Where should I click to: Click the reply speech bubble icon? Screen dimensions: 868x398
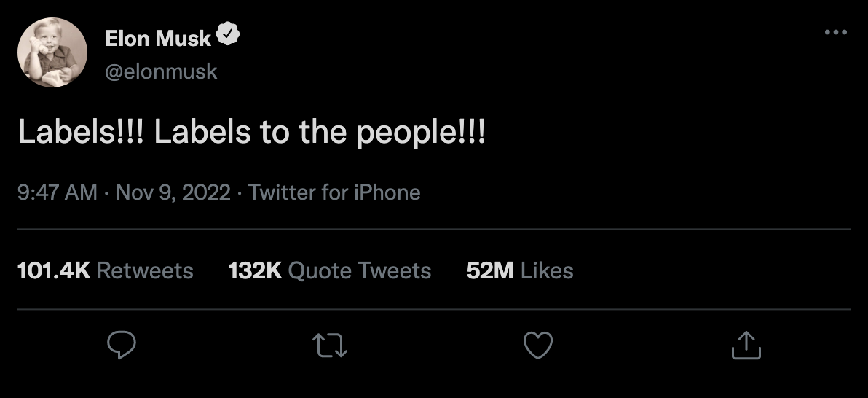122,346
